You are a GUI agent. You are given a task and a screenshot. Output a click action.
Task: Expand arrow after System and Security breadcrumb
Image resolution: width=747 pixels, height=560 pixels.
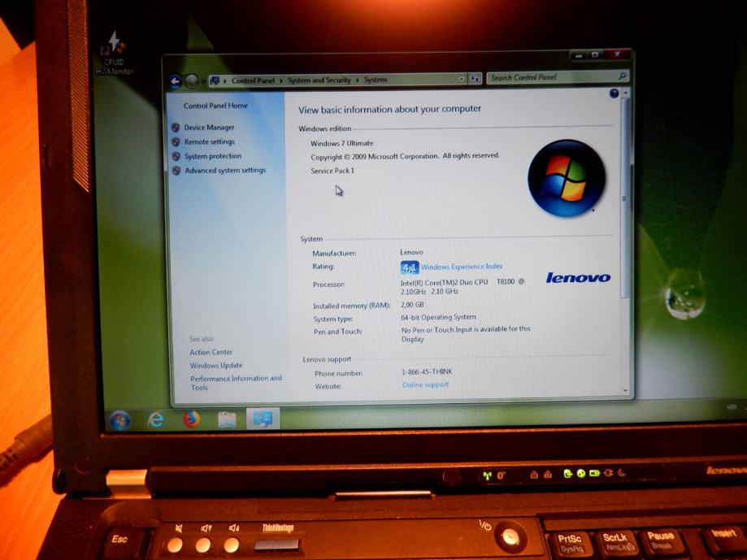coord(358,80)
